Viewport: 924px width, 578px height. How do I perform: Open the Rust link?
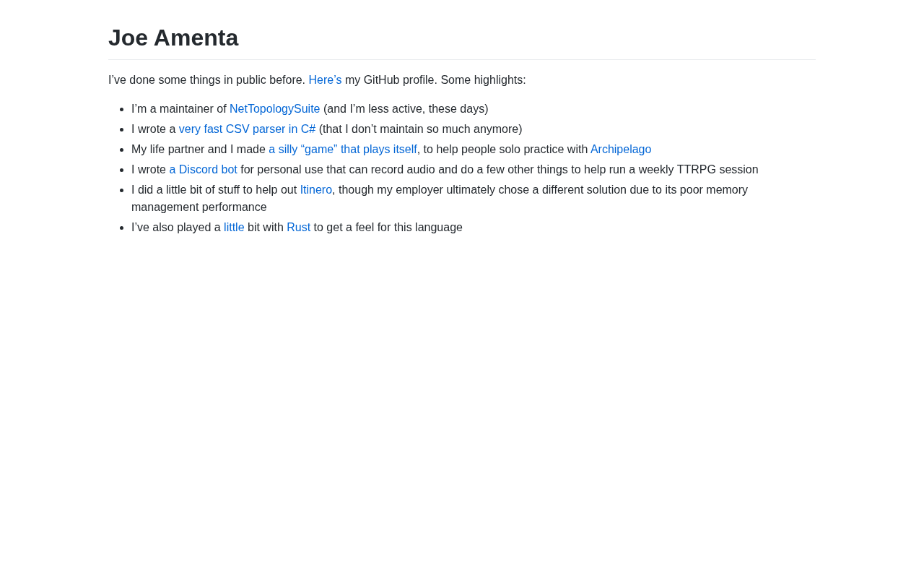(x=298, y=228)
